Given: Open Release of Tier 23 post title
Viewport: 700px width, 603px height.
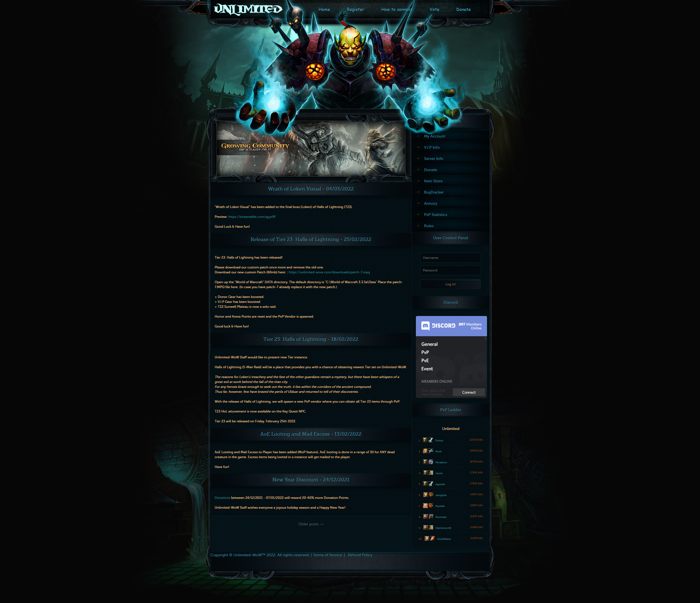Looking at the screenshot, I should [x=311, y=239].
